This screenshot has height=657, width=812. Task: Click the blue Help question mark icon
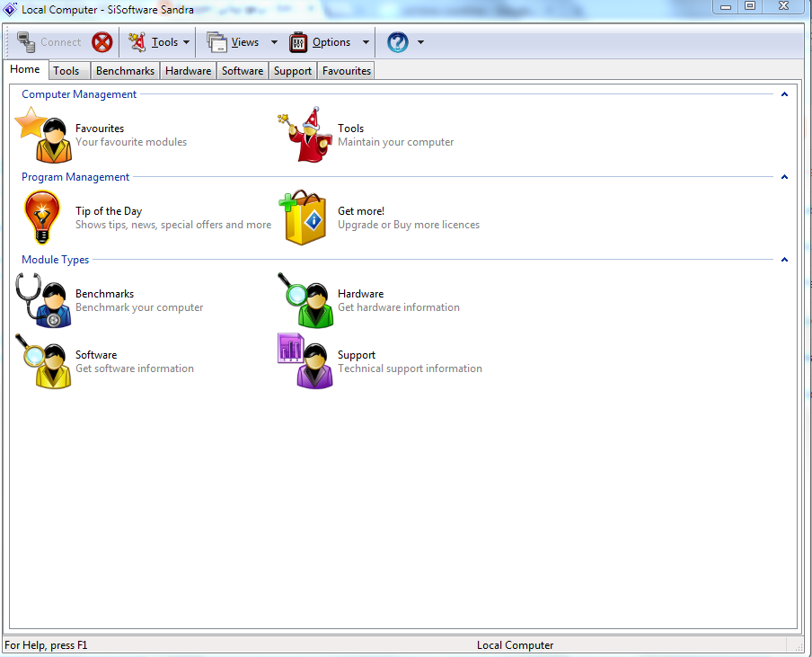(398, 42)
